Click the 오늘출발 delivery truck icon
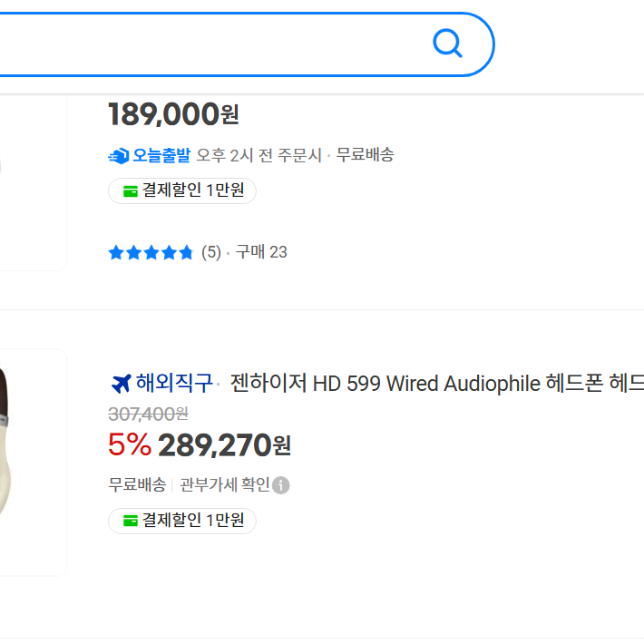Screen dimensions: 644x644 tap(118, 156)
